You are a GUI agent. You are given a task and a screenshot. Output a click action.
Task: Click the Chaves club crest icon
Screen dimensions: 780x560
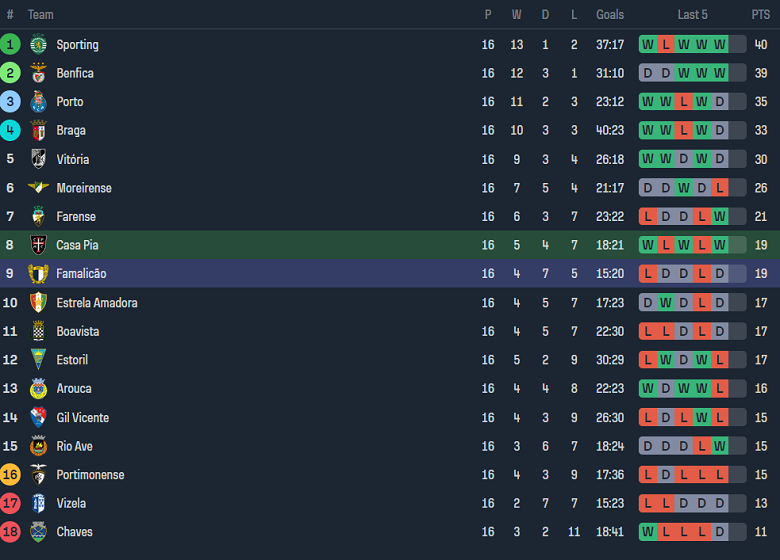point(39,532)
